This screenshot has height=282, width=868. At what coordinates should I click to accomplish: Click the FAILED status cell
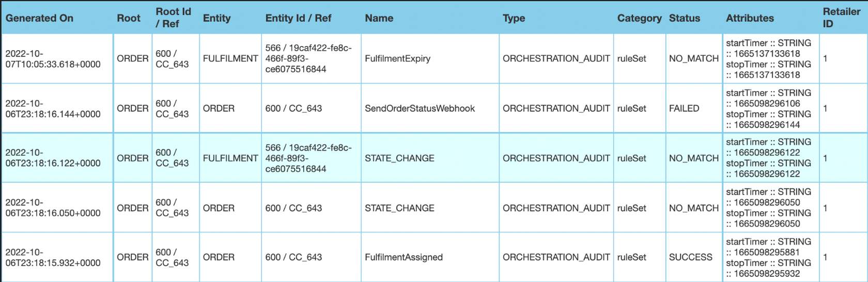(x=684, y=109)
